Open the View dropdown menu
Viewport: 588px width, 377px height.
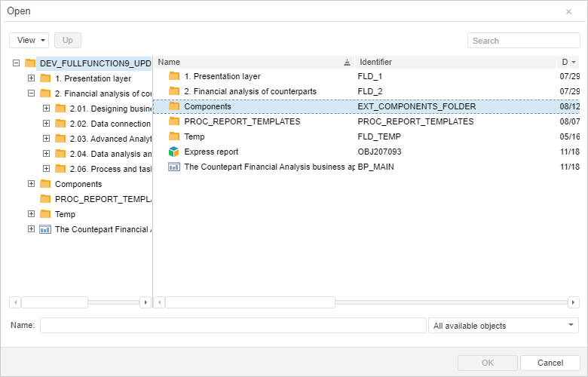click(x=29, y=40)
